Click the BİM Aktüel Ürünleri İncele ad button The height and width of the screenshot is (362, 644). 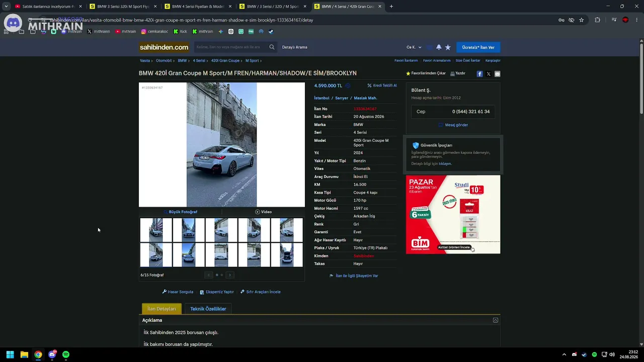(x=454, y=247)
